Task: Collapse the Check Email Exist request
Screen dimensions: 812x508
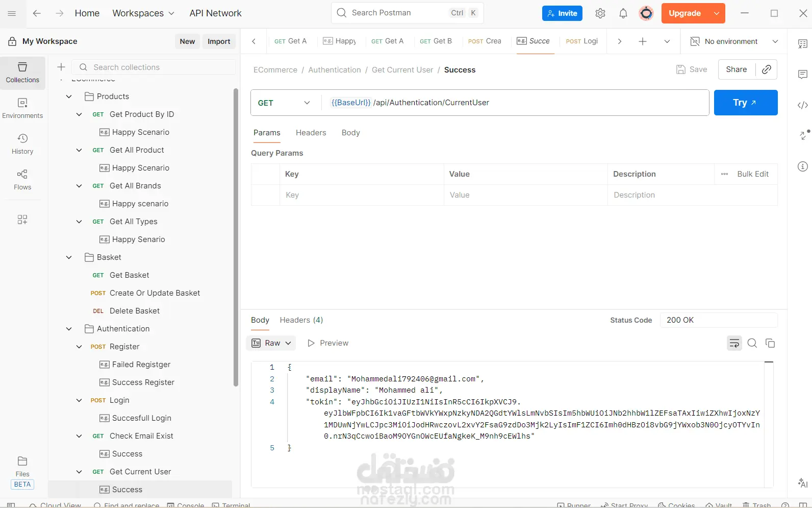Action: point(79,436)
